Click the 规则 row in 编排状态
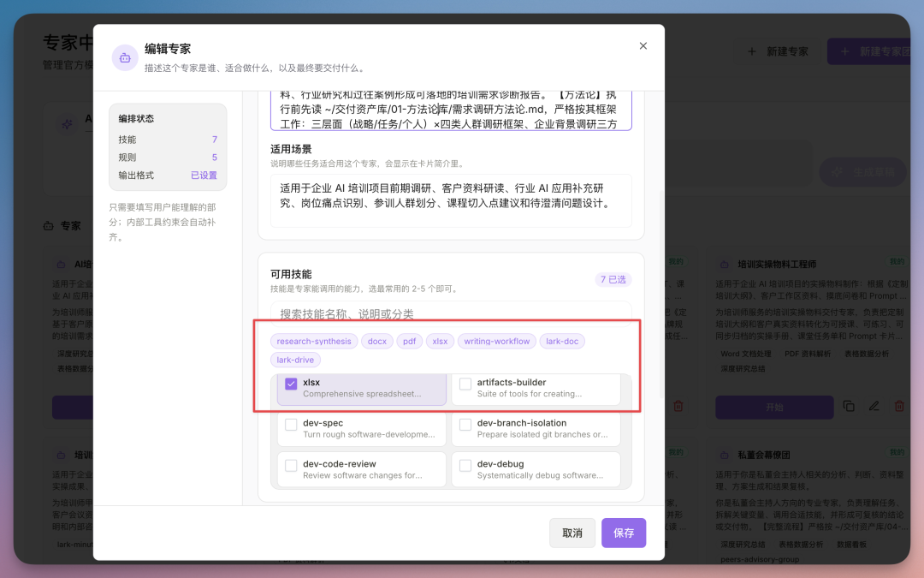Image resolution: width=924 pixels, height=578 pixels. [168, 158]
